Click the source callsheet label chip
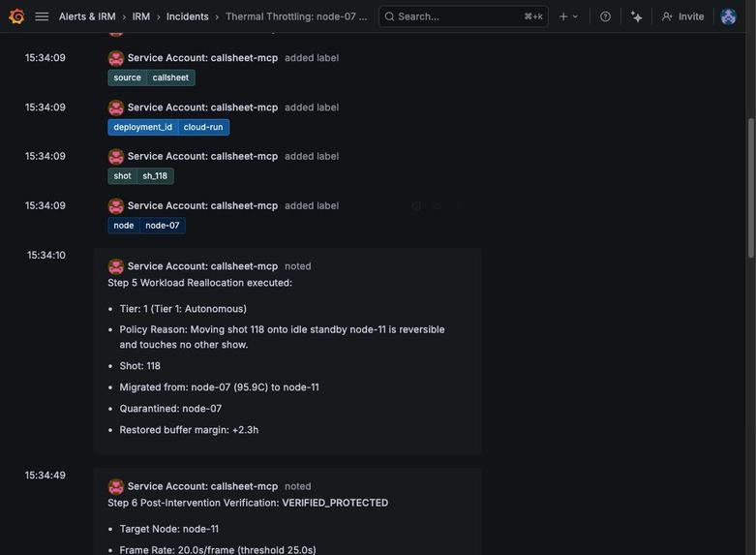 [151, 77]
